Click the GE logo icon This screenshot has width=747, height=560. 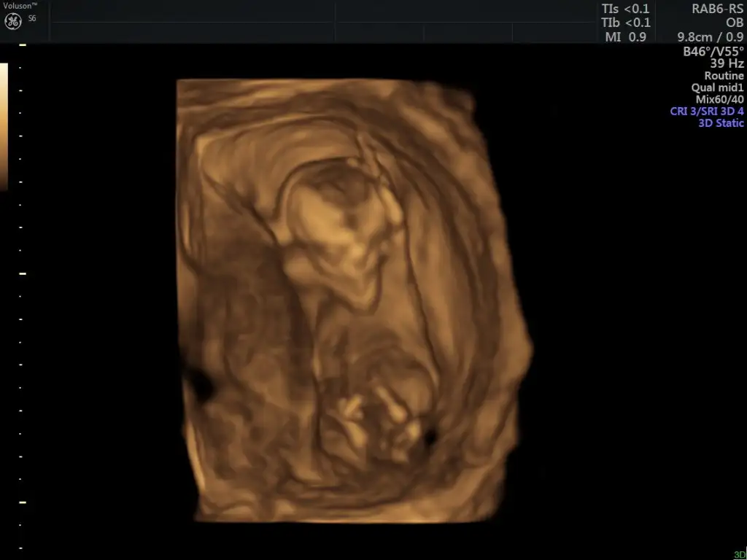click(x=12, y=21)
